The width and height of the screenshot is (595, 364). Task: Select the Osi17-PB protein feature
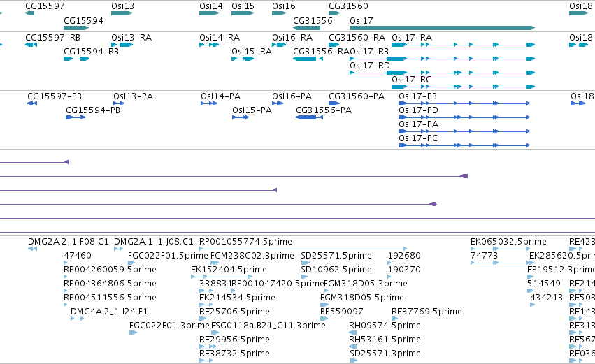[464, 103]
